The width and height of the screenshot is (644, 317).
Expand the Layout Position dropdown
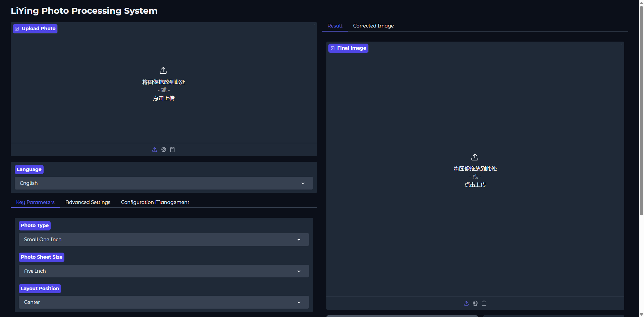point(164,302)
